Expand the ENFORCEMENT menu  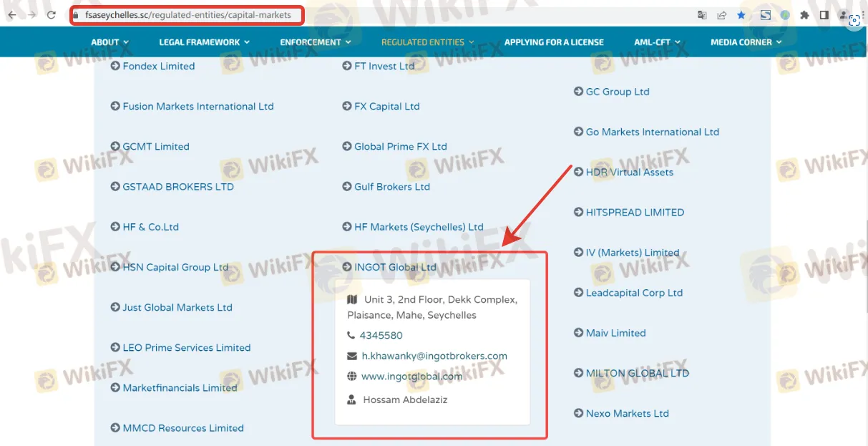[316, 42]
